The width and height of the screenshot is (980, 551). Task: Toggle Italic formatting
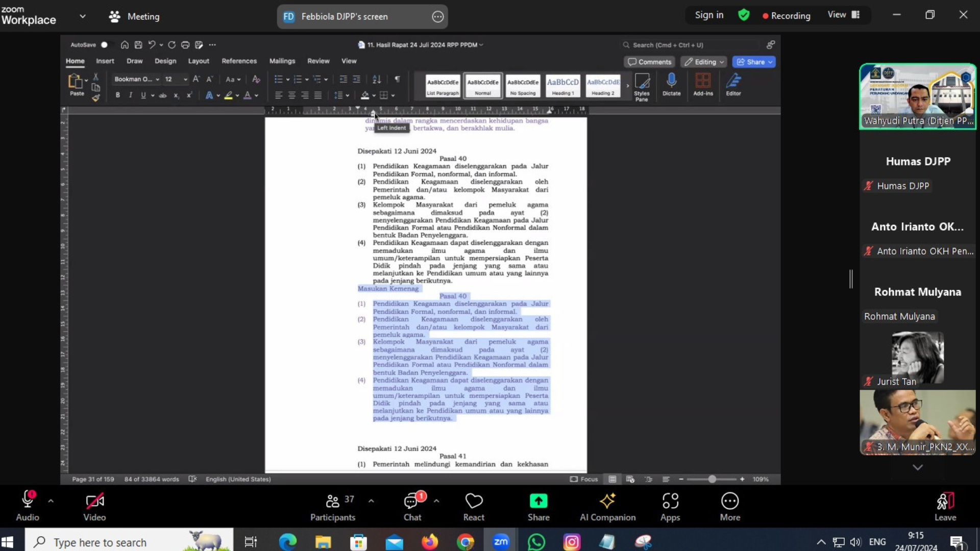click(x=131, y=95)
